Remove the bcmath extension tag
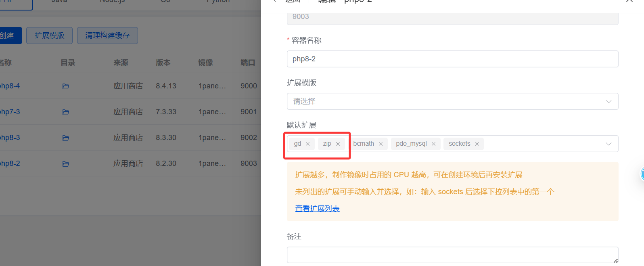Screen dimensions: 644x266 point(381,144)
